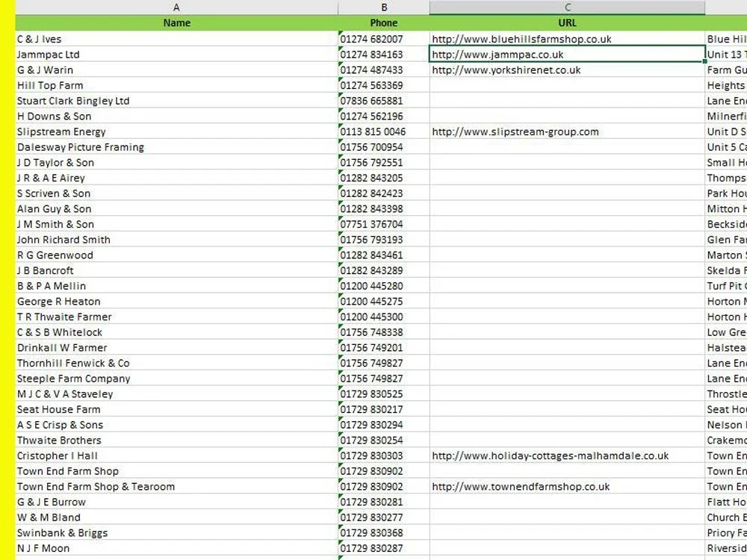The height and width of the screenshot is (560, 747).
Task: Click phone number 01274 487433
Action: [x=383, y=70]
